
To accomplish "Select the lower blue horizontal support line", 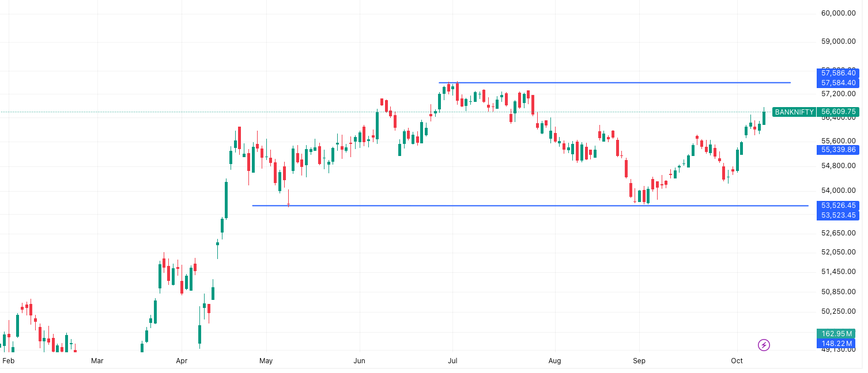I will point(530,205).
